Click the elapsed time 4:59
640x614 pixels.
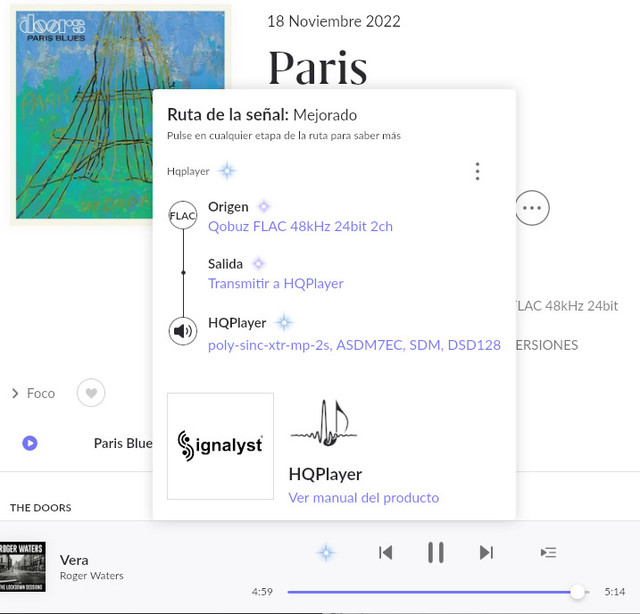(262, 592)
